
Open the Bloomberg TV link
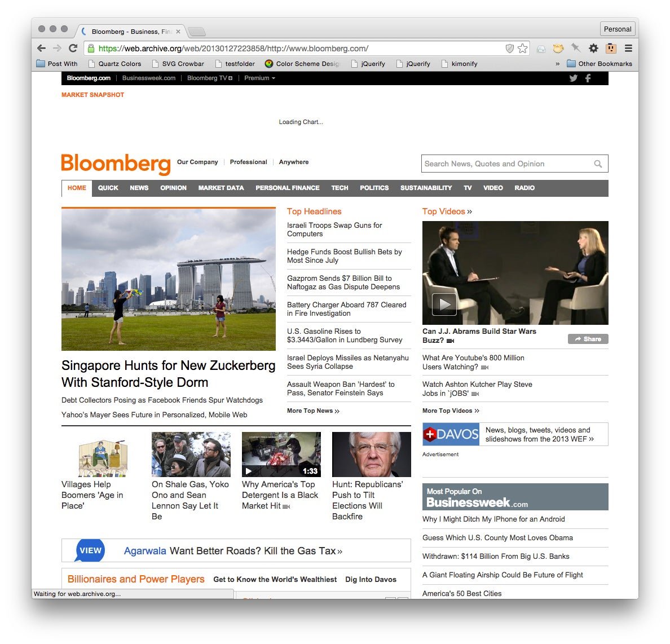(x=209, y=78)
